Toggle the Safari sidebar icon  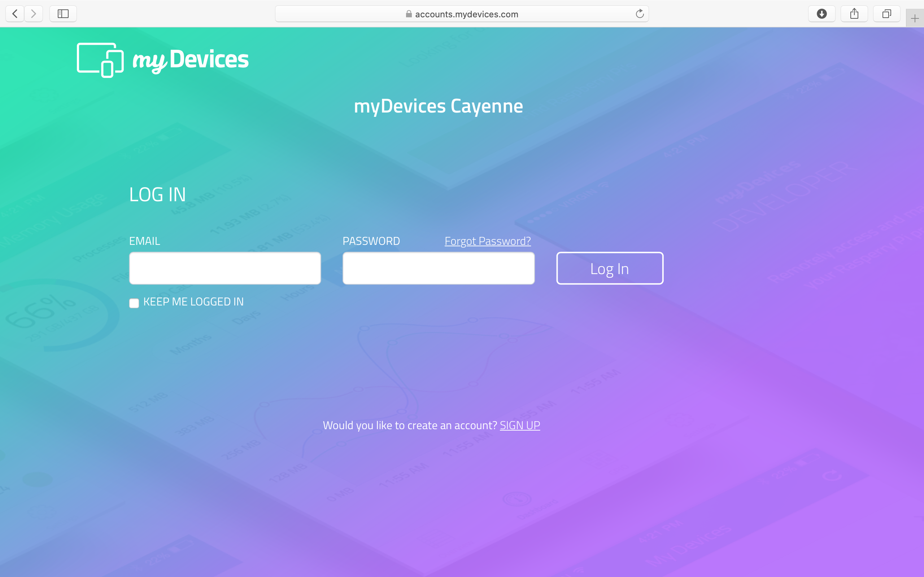(63, 14)
